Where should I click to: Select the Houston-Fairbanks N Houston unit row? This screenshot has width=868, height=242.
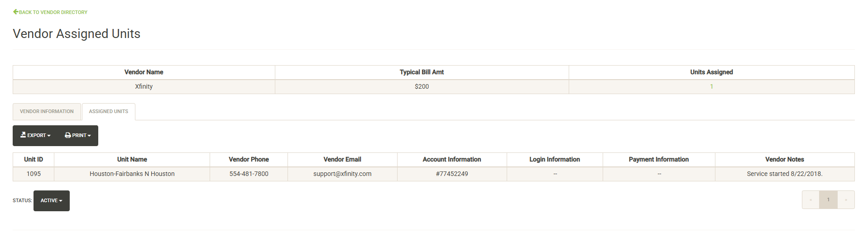[132, 174]
